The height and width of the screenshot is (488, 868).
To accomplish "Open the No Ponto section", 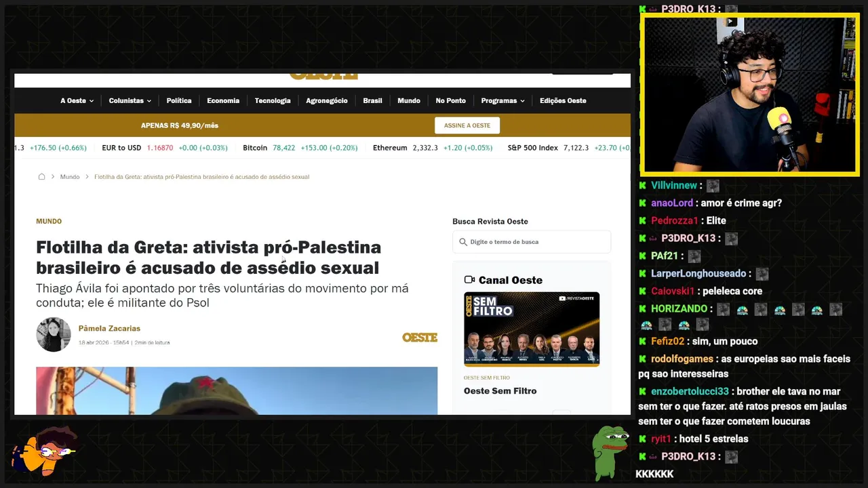I will pyautogui.click(x=451, y=100).
